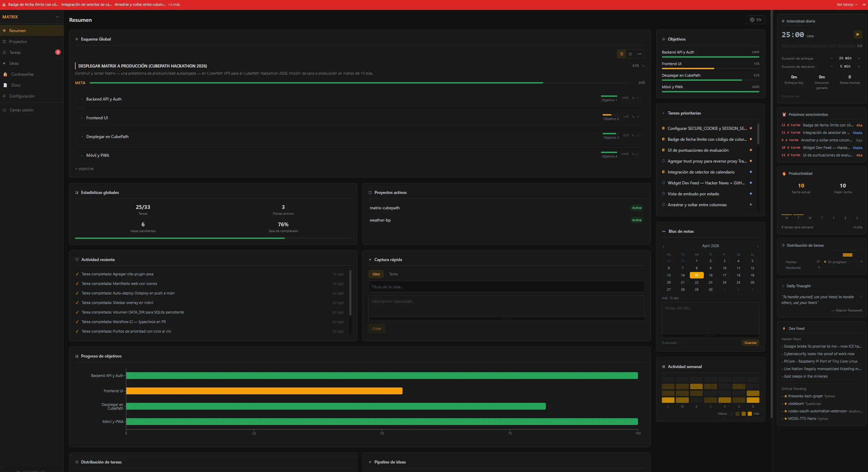The height and width of the screenshot is (472, 868).
Task: Go to next month in Bloc de notas calendar
Action: tap(758, 246)
